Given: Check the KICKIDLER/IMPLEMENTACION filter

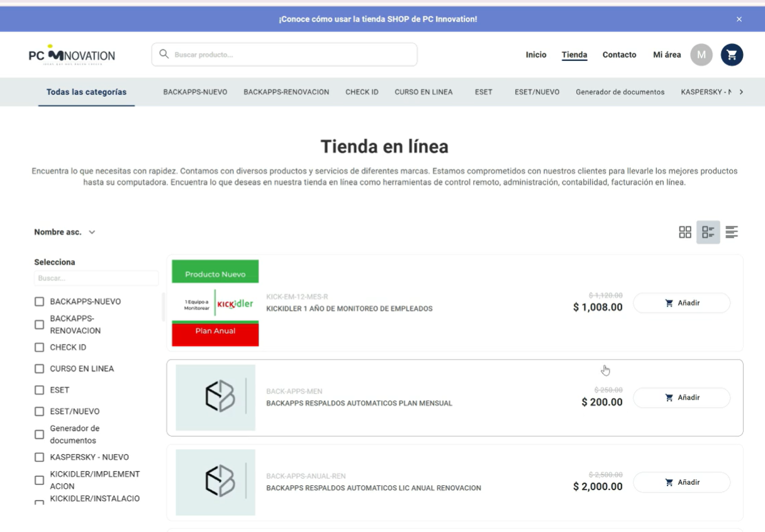Looking at the screenshot, I should 39,480.
